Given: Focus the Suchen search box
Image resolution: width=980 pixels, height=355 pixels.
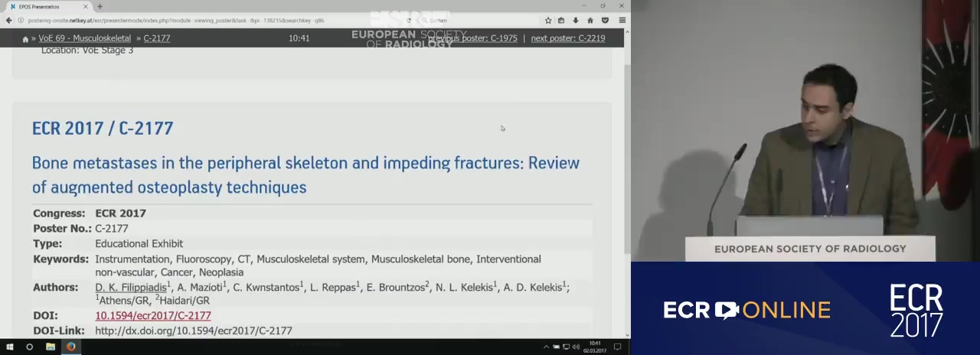Looking at the screenshot, I should pyautogui.click(x=479, y=21).
